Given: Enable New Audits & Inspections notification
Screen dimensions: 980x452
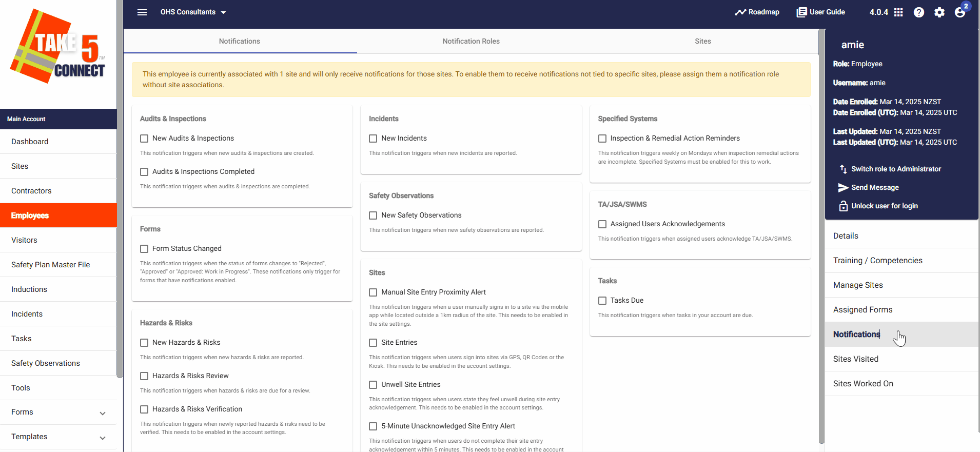Looking at the screenshot, I should tap(144, 139).
